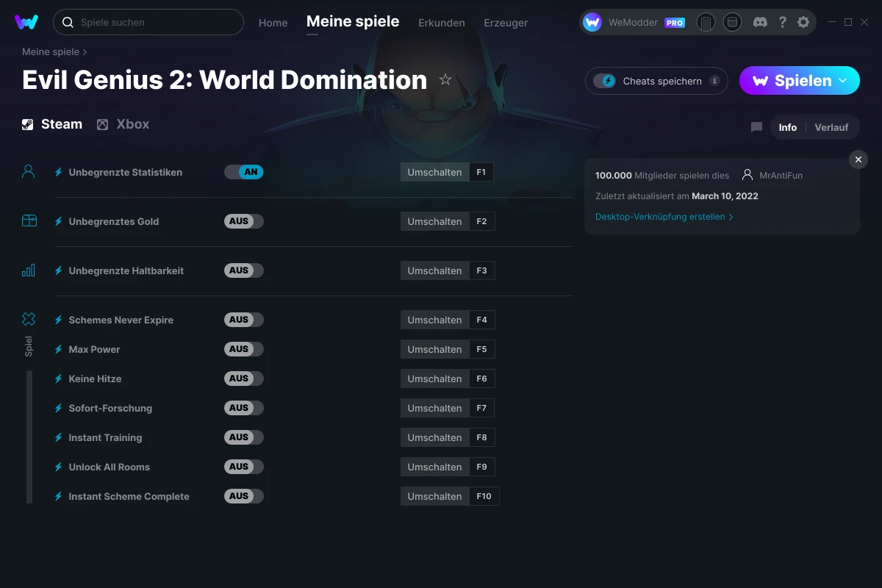
Task: Enable Schemes Never Expire toggle
Action: click(x=244, y=320)
